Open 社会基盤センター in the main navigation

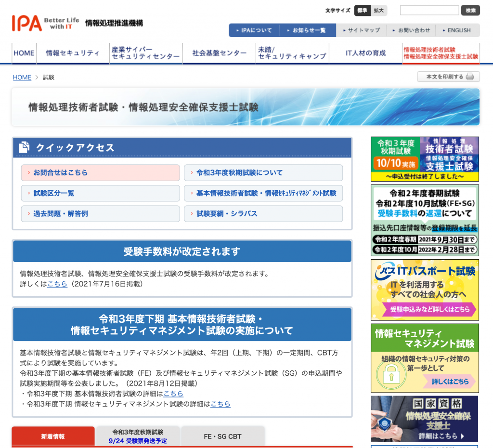[219, 53]
